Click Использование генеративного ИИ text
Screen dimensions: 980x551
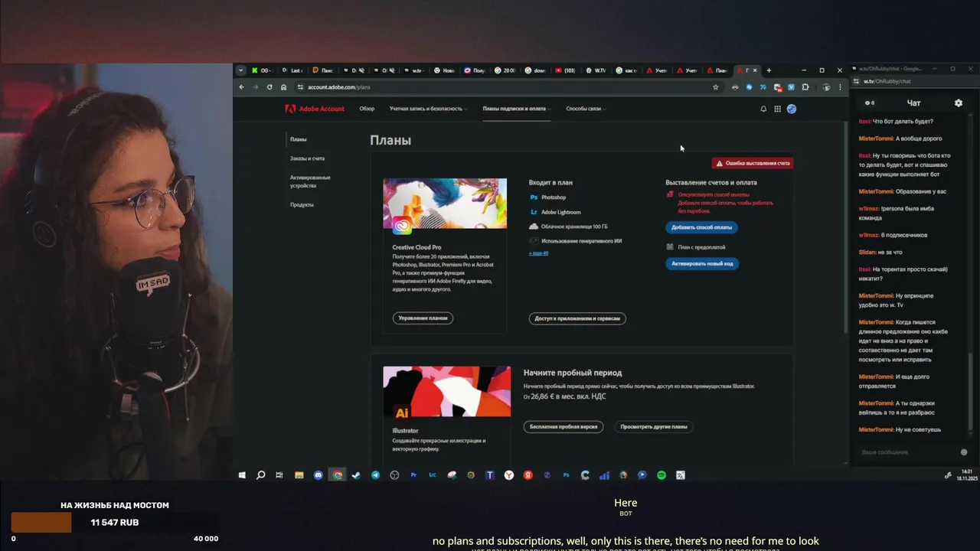click(x=581, y=241)
